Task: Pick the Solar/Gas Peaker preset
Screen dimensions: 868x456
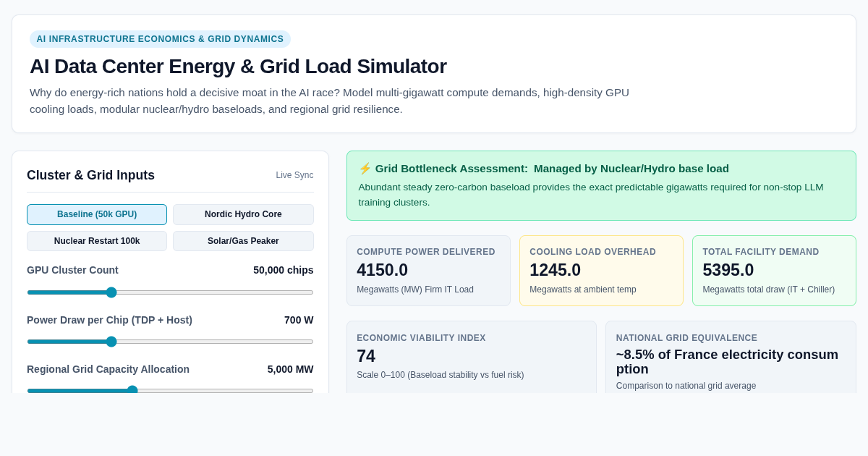Action: (243, 241)
